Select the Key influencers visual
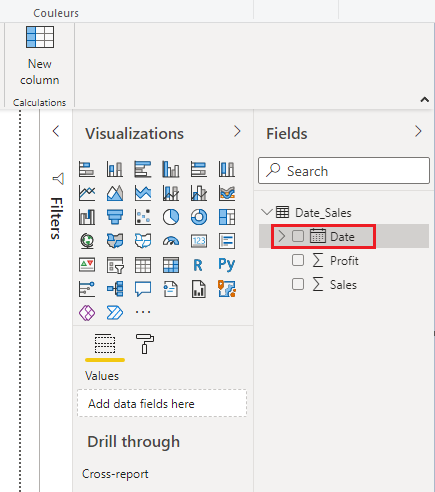This screenshot has width=435, height=492. point(87,289)
